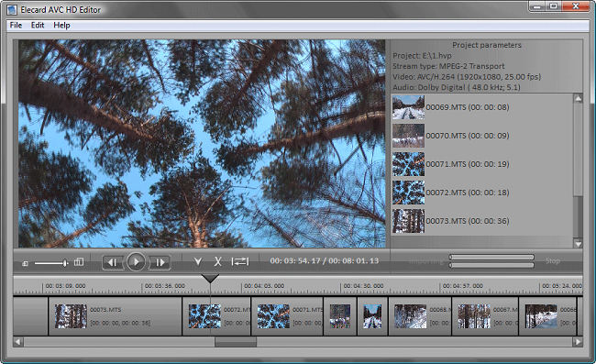This screenshot has height=364, width=596.
Task: Click the small zoom-out icon left of slider
Action: pyautogui.click(x=25, y=263)
